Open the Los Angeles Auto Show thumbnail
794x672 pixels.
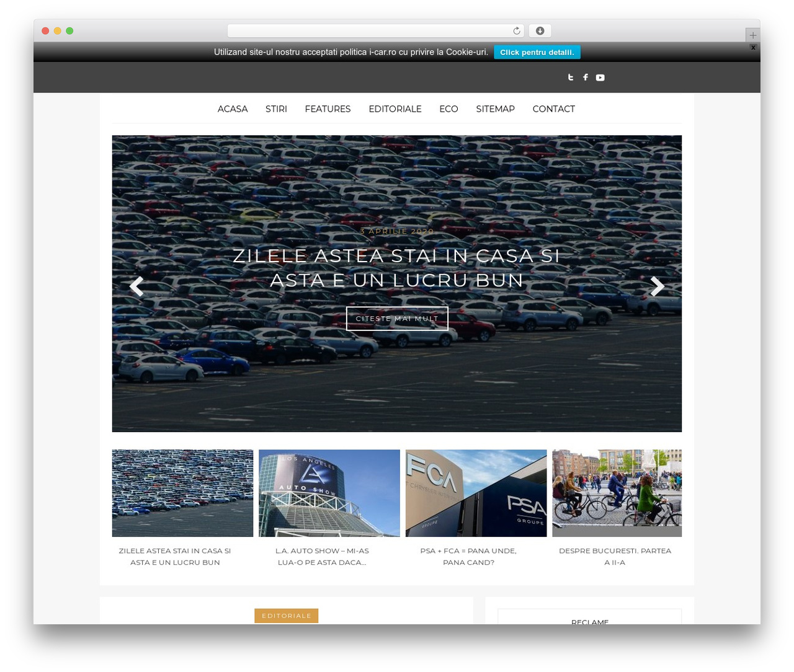(329, 493)
